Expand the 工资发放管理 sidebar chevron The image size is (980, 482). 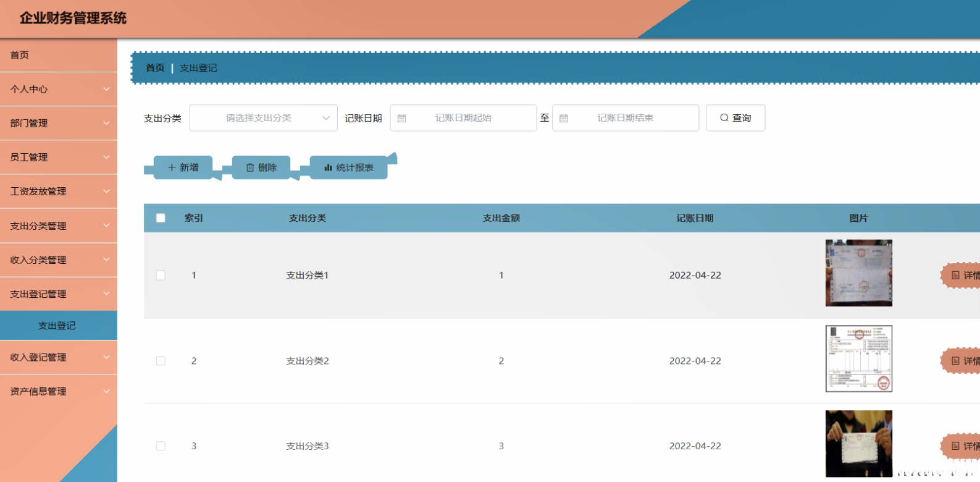[x=106, y=191]
